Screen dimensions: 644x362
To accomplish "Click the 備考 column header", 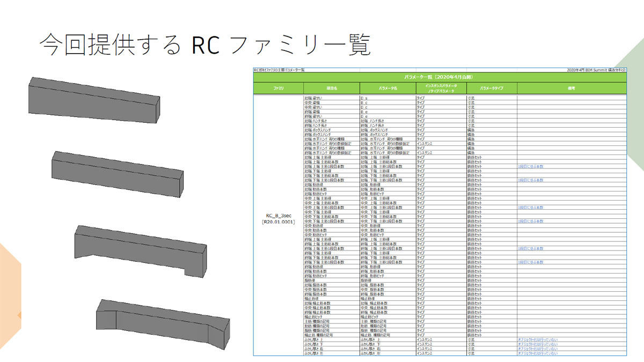I will [x=571, y=88].
